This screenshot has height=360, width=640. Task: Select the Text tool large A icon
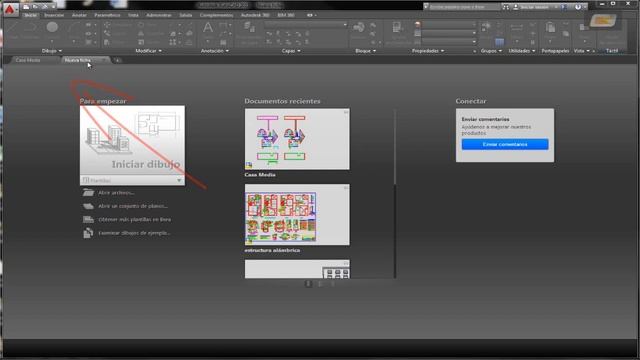click(x=208, y=28)
